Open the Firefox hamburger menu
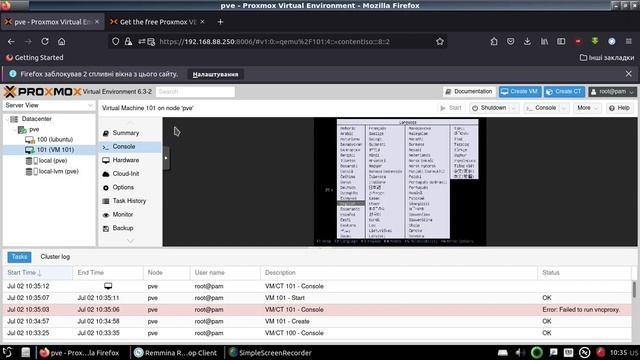The image size is (640, 360). coord(629,41)
